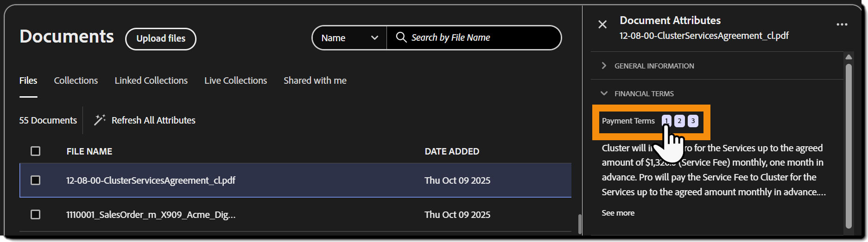The image size is (868, 242).
Task: Collapse the Financial Terms section
Action: (x=604, y=93)
